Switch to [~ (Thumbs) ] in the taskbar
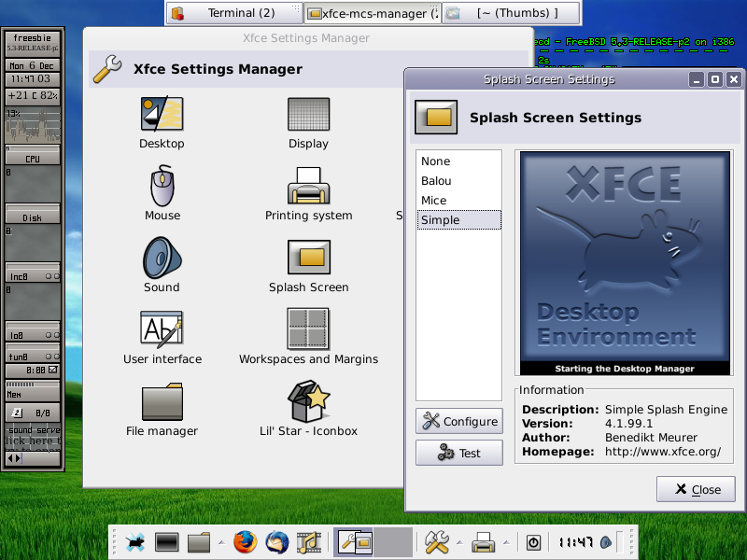747x560 pixels. point(511,13)
